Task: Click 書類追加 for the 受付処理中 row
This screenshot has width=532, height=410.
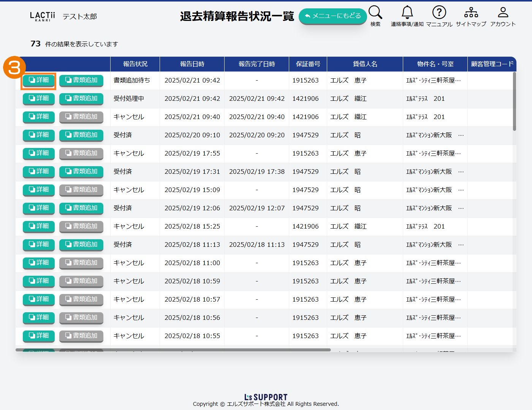Action: tap(81, 99)
